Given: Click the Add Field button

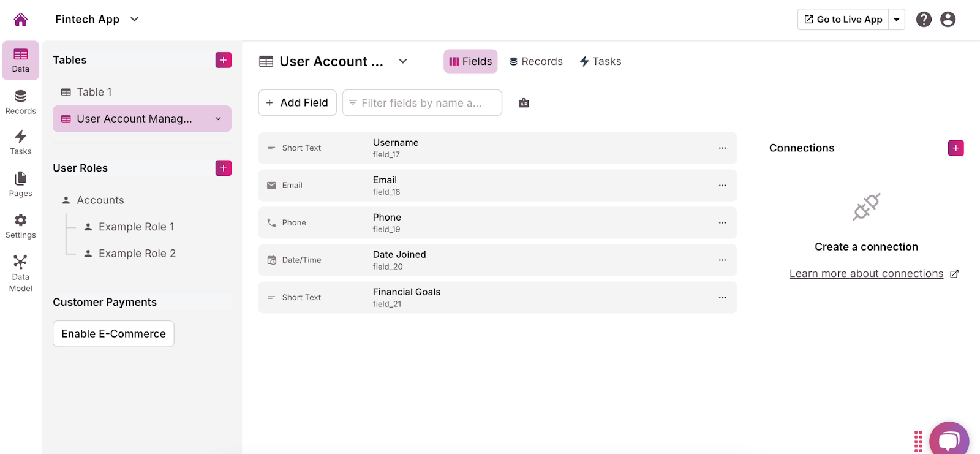Looking at the screenshot, I should [297, 103].
